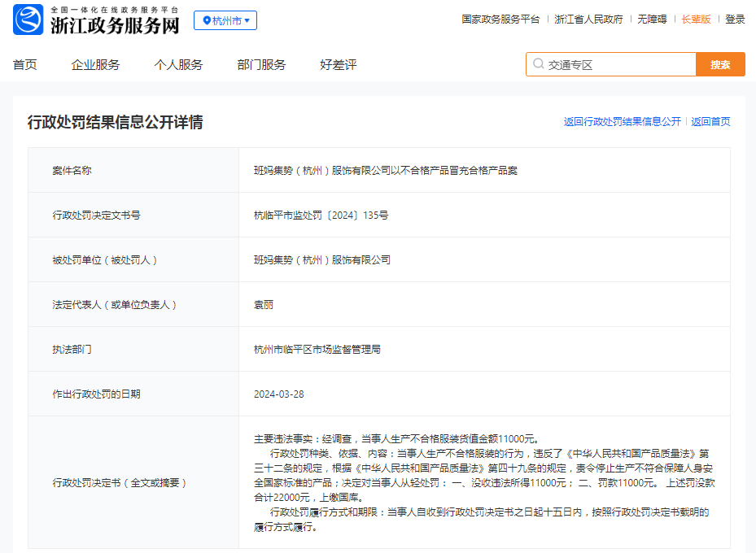Screen dimensions: 756x553
Task: Open the 首页 navigation tab
Action: click(x=24, y=65)
